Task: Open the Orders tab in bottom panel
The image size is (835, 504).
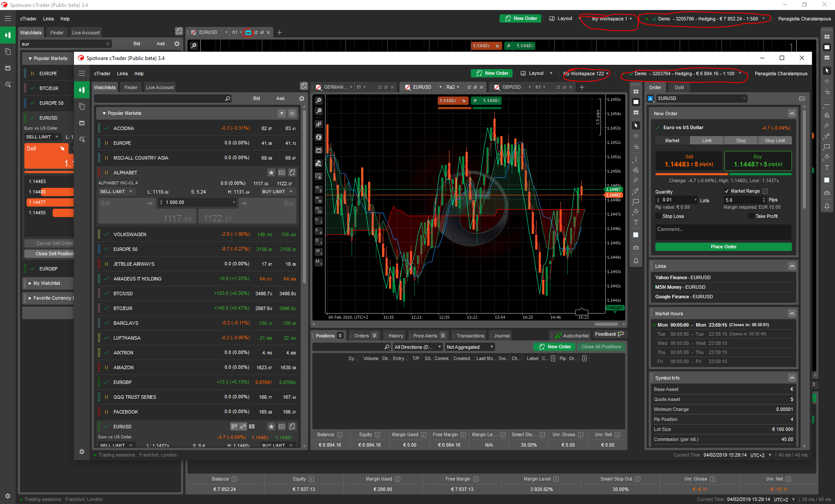Action: [365, 336]
